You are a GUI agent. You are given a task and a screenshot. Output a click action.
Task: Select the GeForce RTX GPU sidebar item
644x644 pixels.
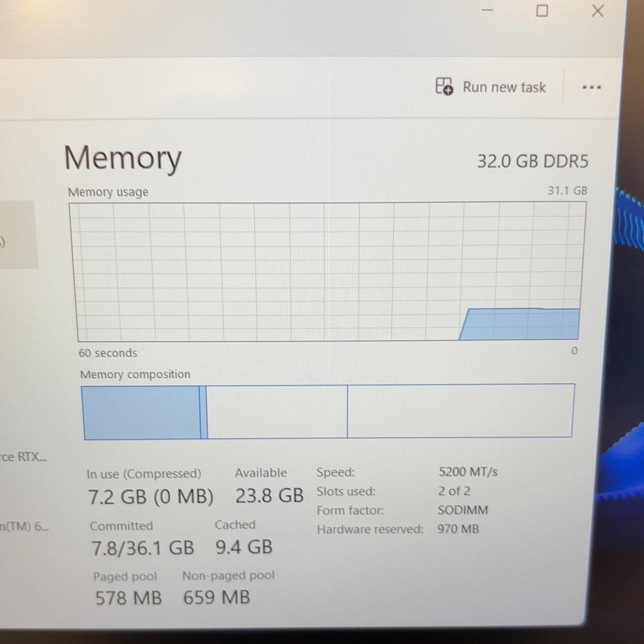(x=23, y=457)
